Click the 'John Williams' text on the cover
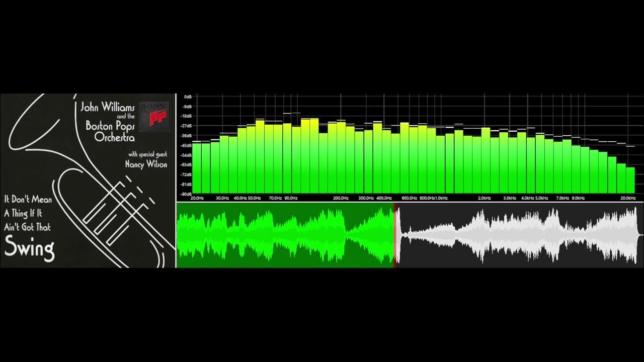This screenshot has height=362, width=644. coord(107,107)
